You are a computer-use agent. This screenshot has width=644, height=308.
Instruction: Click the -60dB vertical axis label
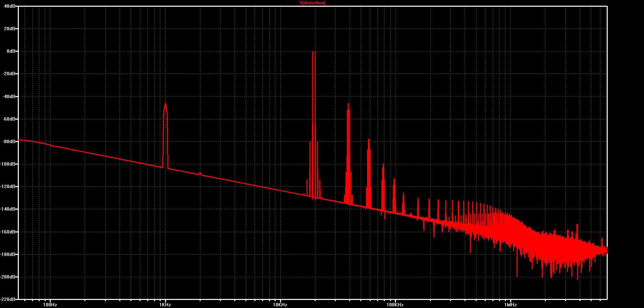point(9,119)
